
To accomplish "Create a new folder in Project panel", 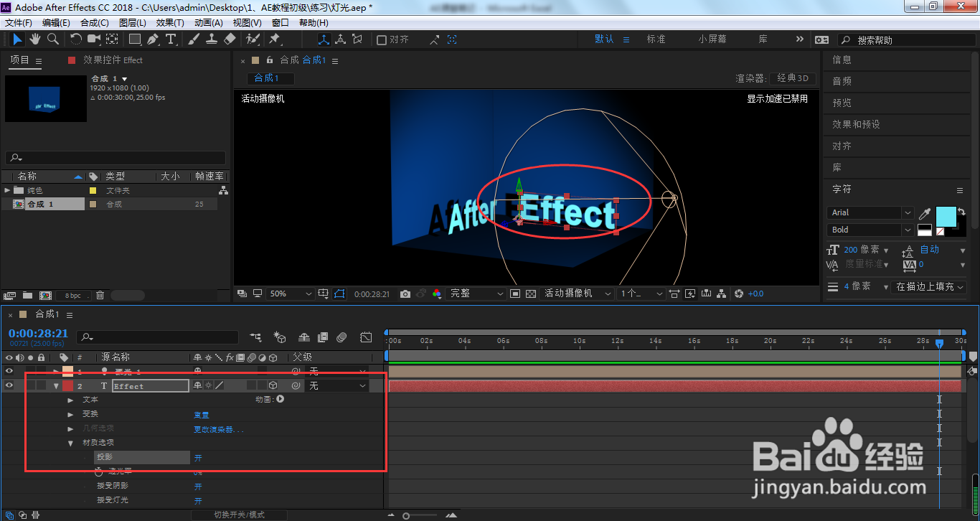I will 27,295.
